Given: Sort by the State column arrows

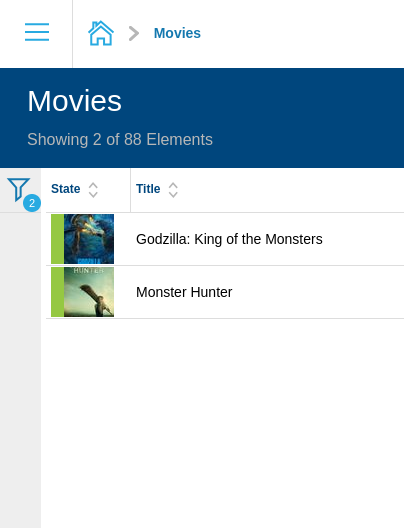Looking at the screenshot, I should [x=93, y=190].
